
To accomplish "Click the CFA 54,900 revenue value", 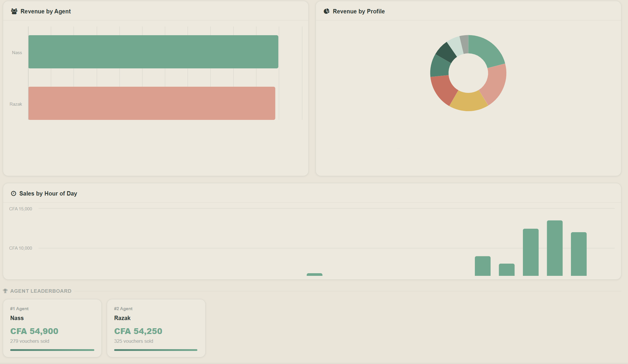I will (34, 331).
